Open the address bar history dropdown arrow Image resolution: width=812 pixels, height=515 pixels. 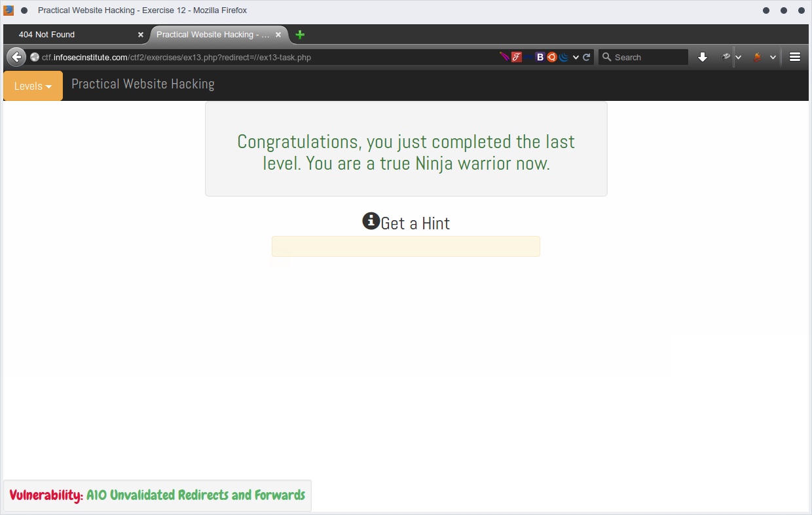point(576,57)
